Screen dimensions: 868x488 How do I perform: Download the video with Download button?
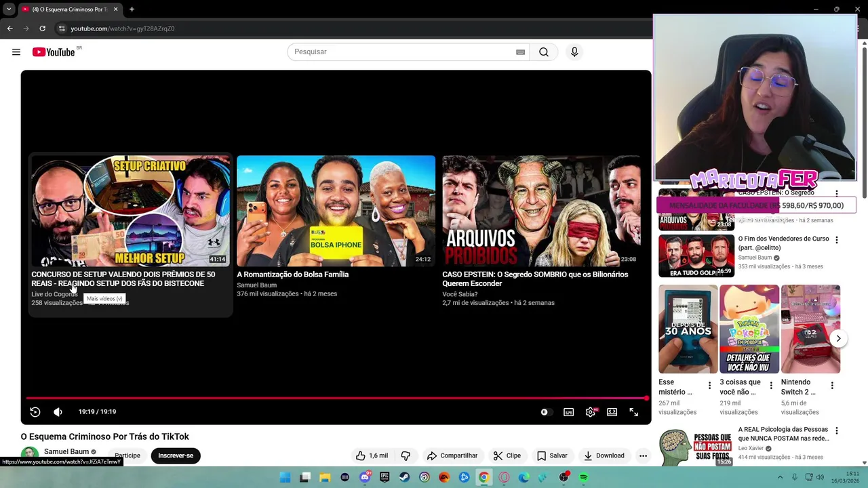tap(604, 455)
